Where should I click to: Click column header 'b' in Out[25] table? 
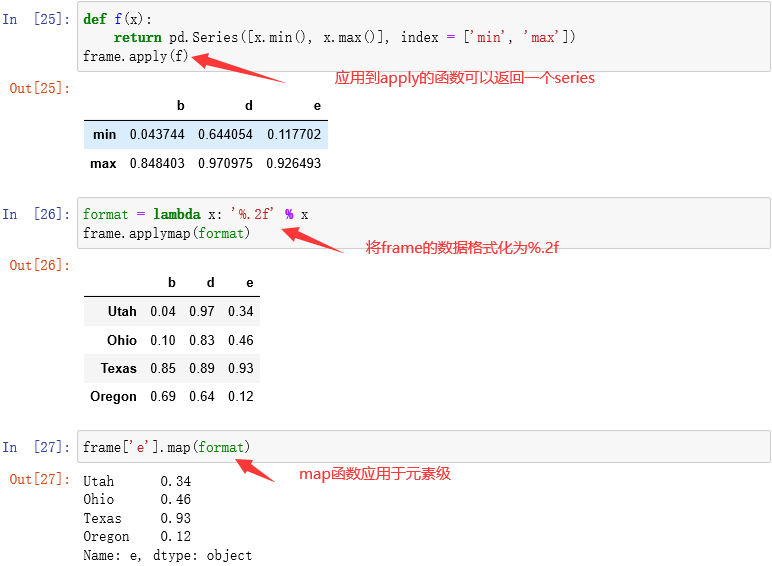[181, 106]
